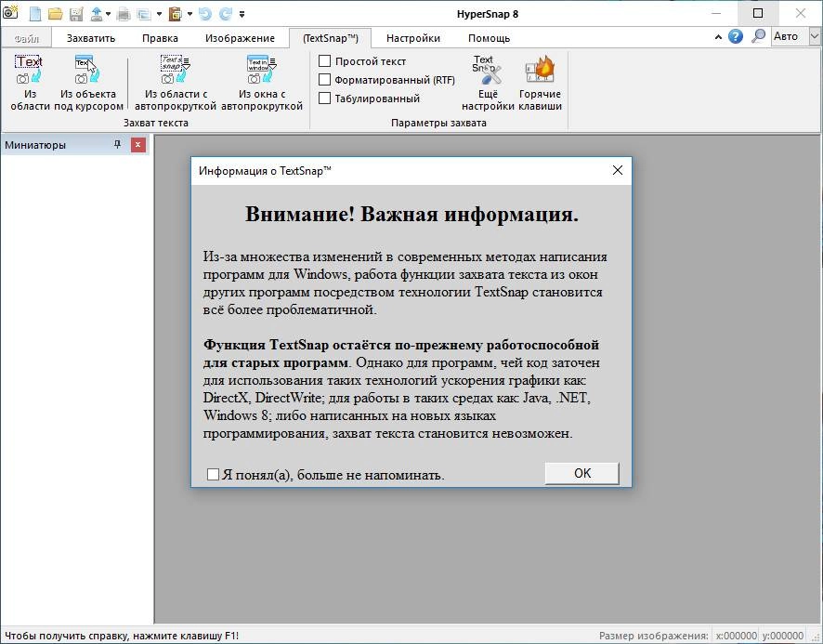The height and width of the screenshot is (644, 823).
Task: Click OK in the TextSnap dialog
Action: click(x=582, y=473)
